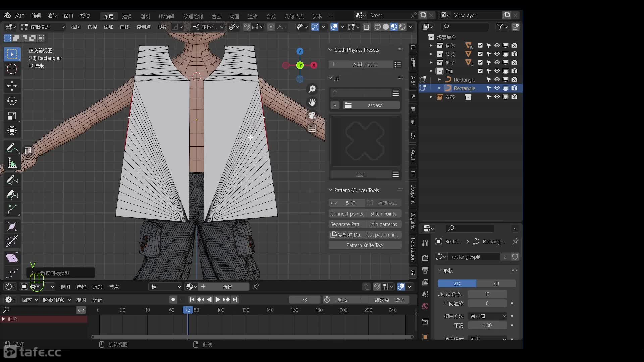Open the Tool properties tab
644x362 pixels.
[x=425, y=243]
